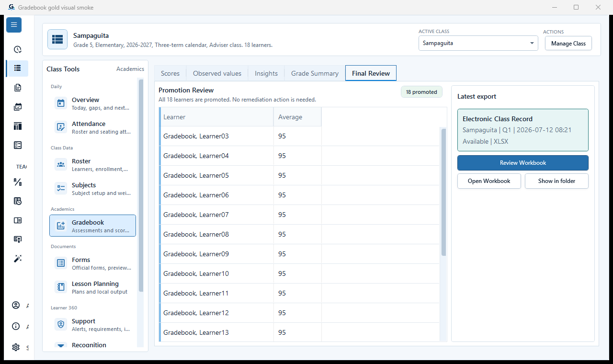This screenshot has height=364, width=613.
Task: Click the Sampaguita class header icon
Action: coord(57,39)
